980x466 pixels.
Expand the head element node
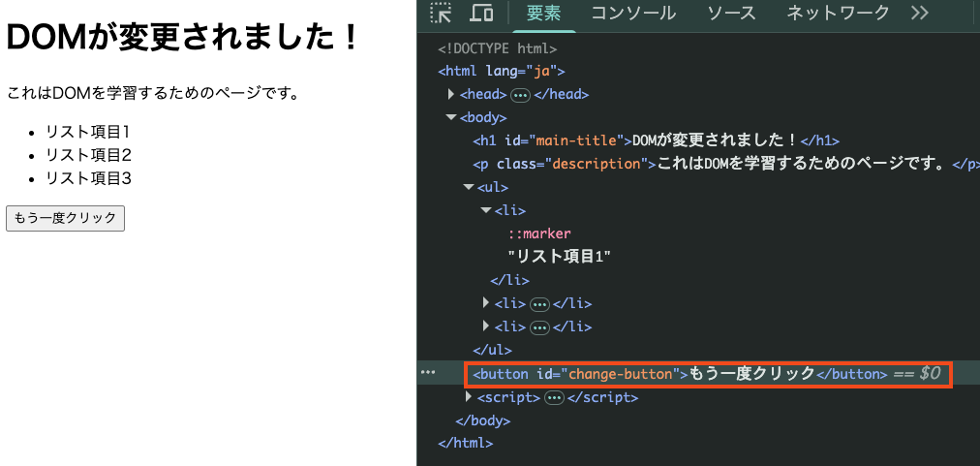[x=451, y=94]
